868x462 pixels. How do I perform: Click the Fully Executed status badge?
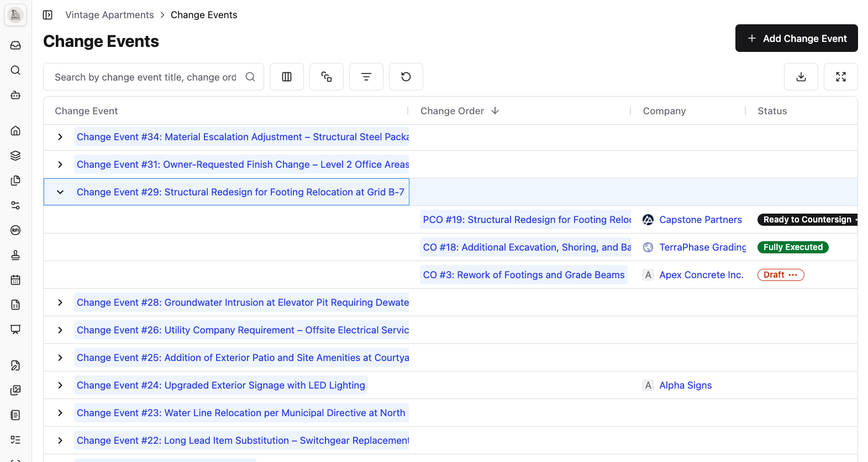[793, 247]
